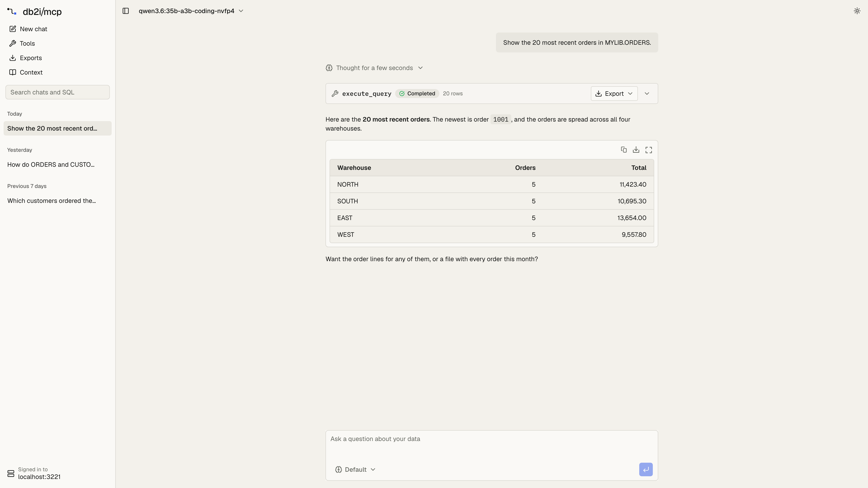868x488 pixels.
Task: Open the model selector qwen3.6:35b-a3b-coding-nvfp4
Action: point(191,11)
